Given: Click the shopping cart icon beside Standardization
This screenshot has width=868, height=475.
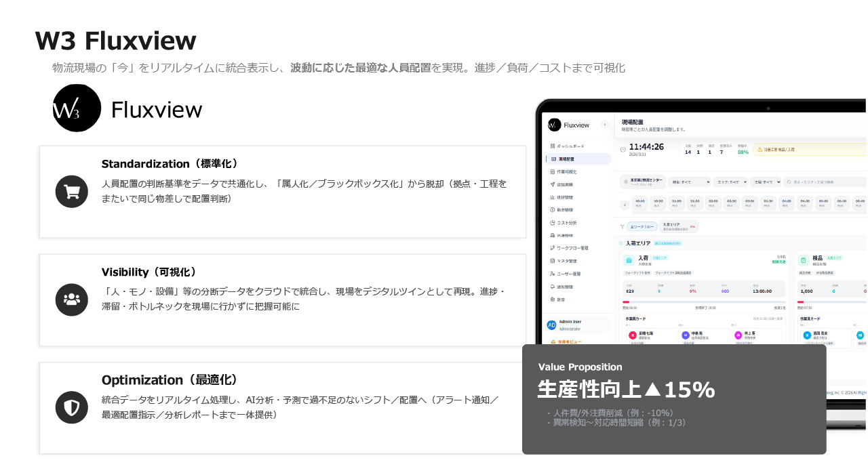Looking at the screenshot, I should [x=72, y=192].
